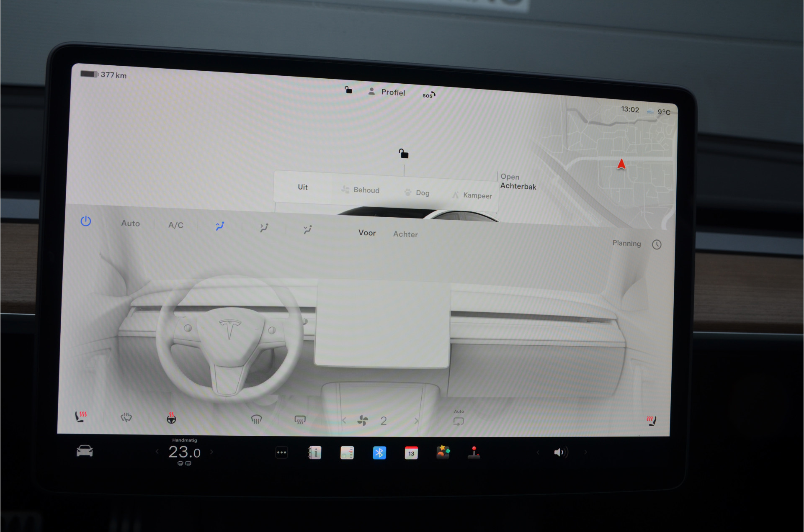The height and width of the screenshot is (532, 804).
Task: Open Planning schedule clock
Action: pyautogui.click(x=656, y=244)
